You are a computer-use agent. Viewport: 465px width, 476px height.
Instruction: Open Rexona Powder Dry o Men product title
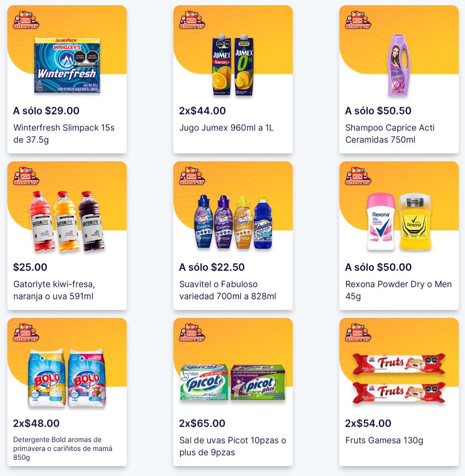398,290
